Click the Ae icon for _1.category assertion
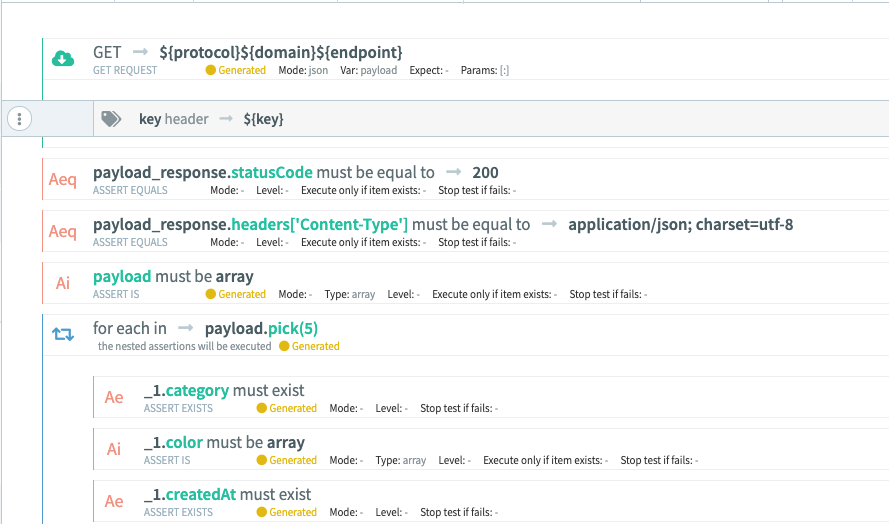This screenshot has width=889, height=524. click(x=114, y=397)
